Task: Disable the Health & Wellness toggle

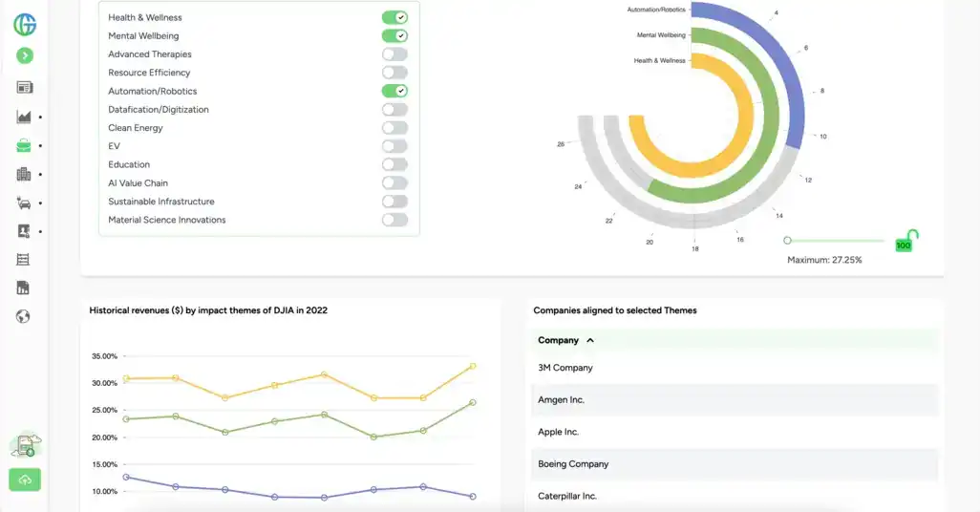Action: pyautogui.click(x=394, y=17)
